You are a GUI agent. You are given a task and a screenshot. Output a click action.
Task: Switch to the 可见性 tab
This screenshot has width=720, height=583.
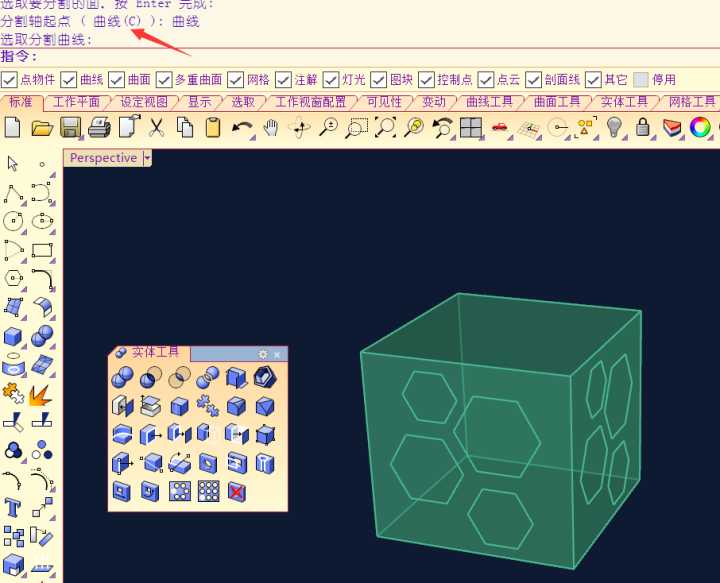[384, 102]
